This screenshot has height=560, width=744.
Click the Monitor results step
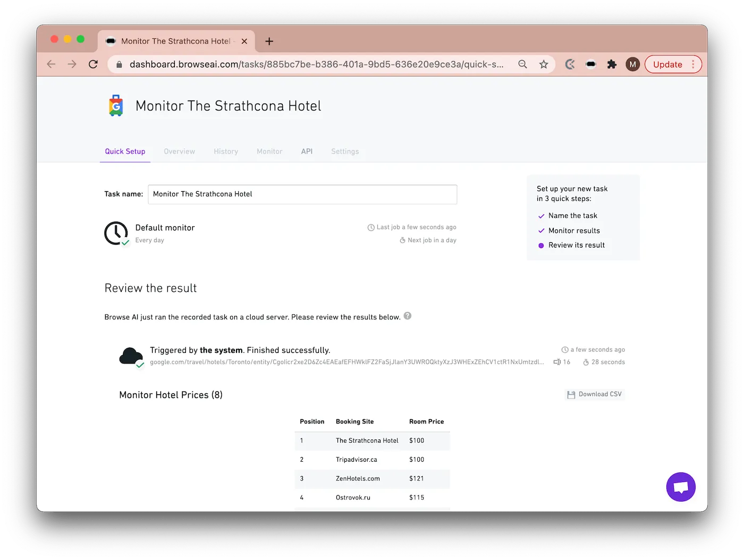click(574, 231)
